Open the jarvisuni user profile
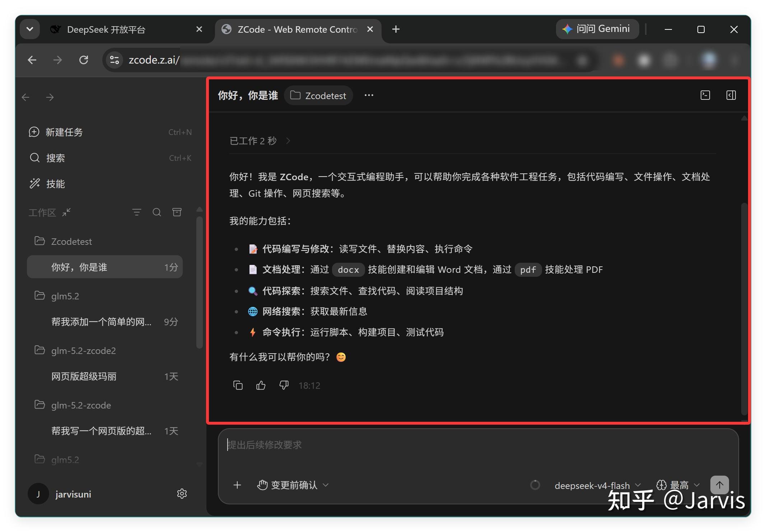The image size is (766, 532). click(x=60, y=494)
